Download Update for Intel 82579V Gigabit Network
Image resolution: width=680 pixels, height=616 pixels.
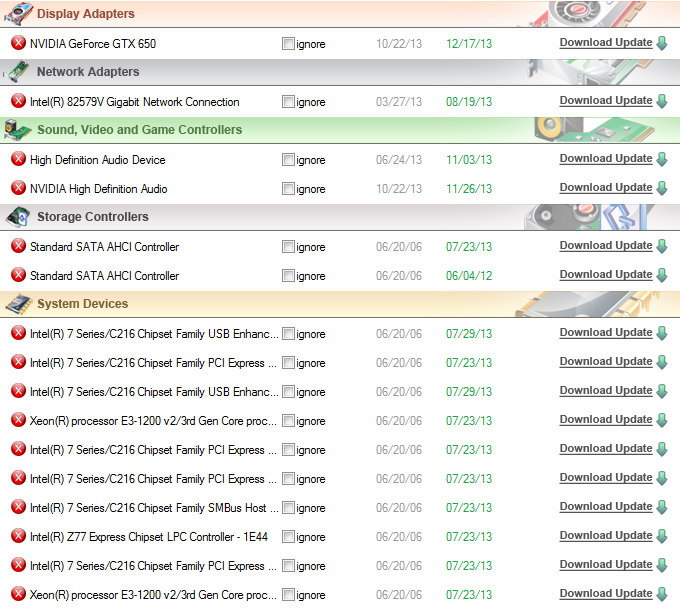[x=606, y=101]
